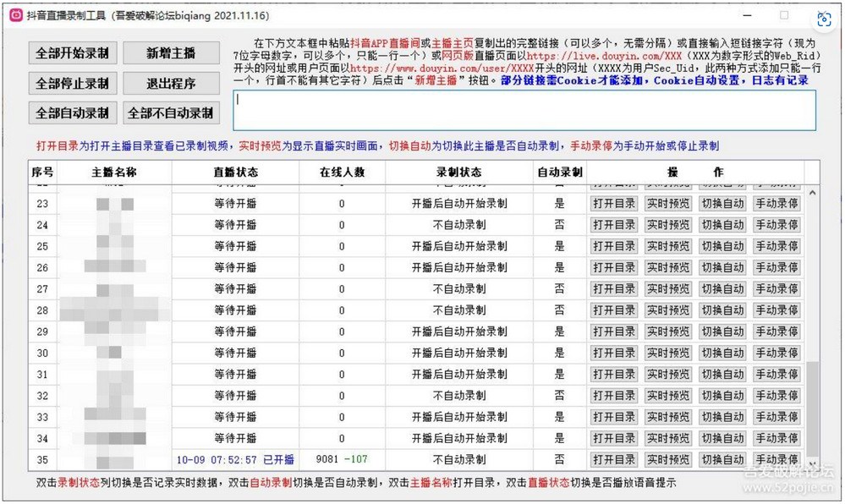Preview row 25 live with 实时预览

[x=668, y=246]
